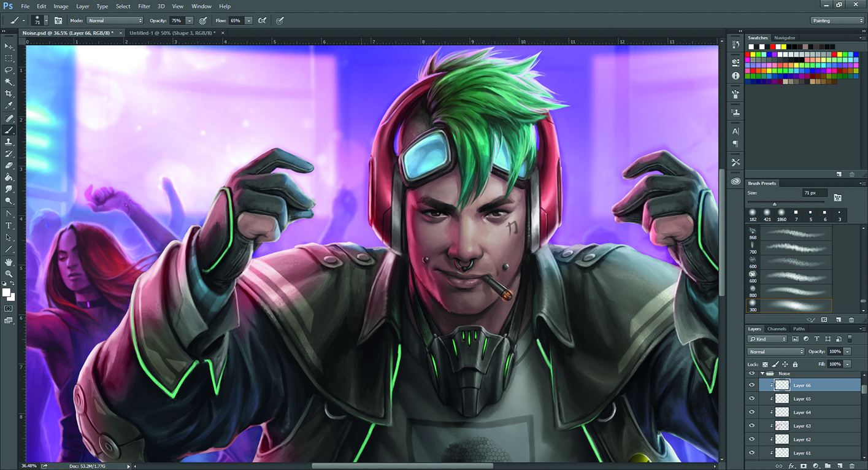Select the Line shape tool

click(9, 250)
